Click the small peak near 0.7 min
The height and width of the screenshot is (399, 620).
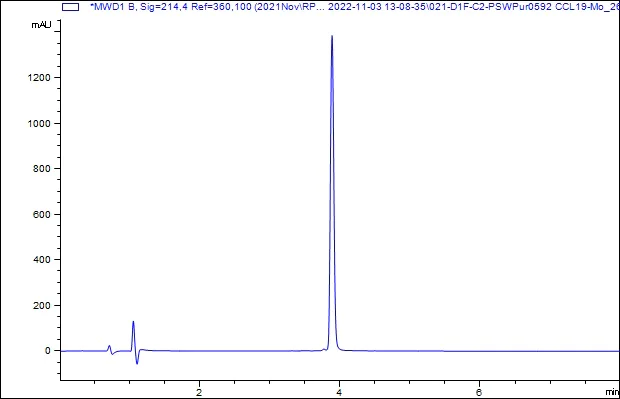point(110,346)
